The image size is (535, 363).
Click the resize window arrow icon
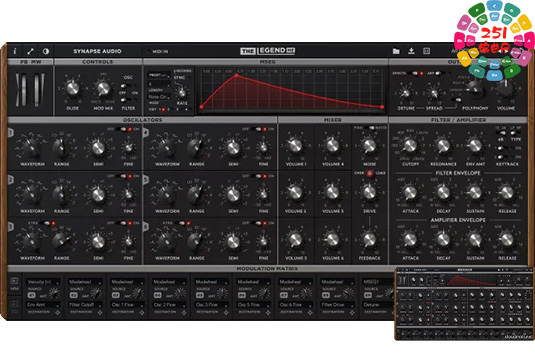[30, 51]
